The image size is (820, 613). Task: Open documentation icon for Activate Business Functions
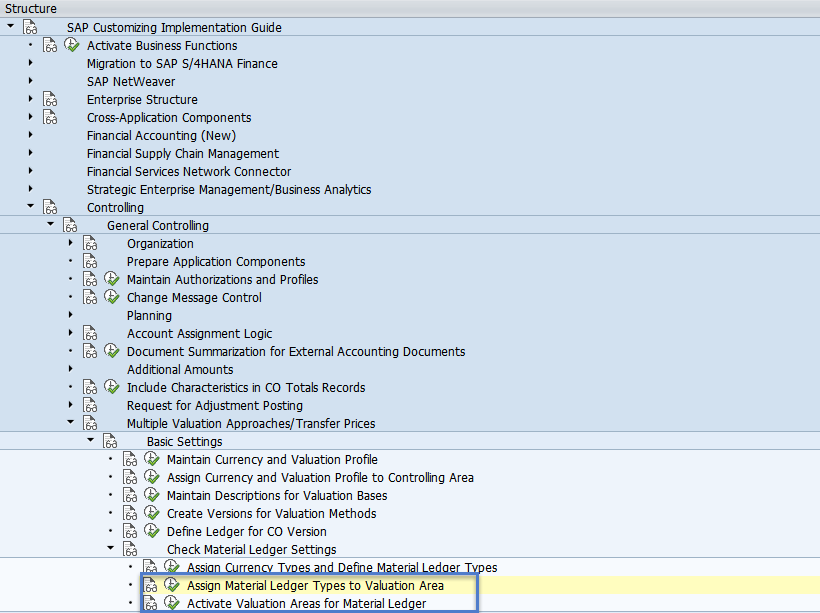click(x=50, y=46)
